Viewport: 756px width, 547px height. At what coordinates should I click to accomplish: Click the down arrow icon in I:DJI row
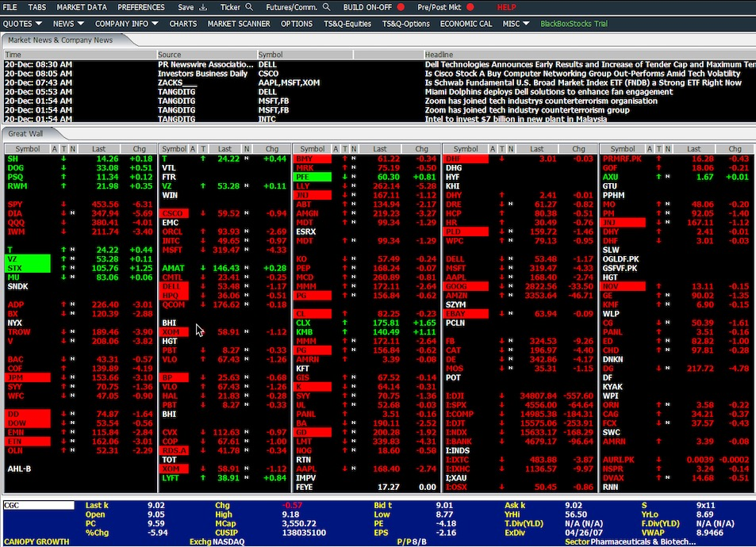(501, 396)
